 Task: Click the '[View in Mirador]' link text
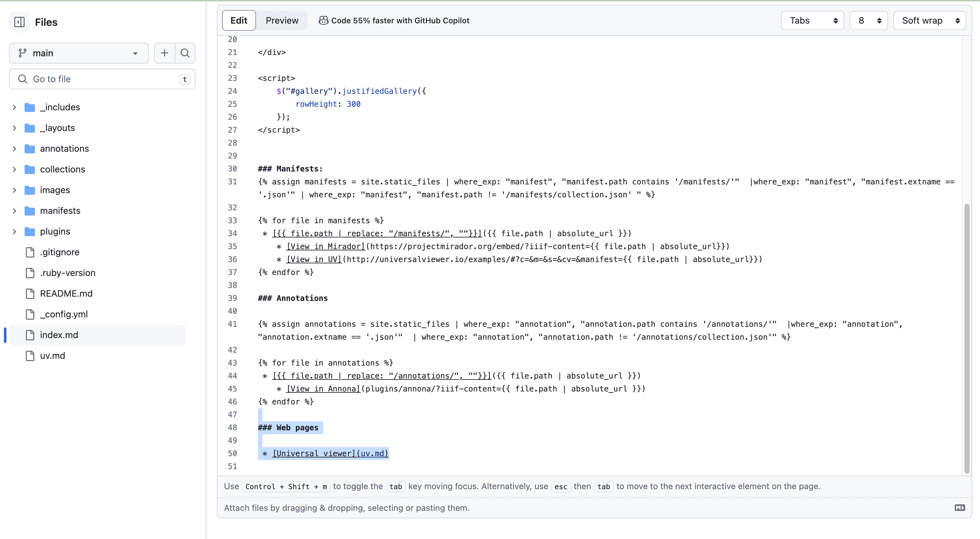coord(326,247)
